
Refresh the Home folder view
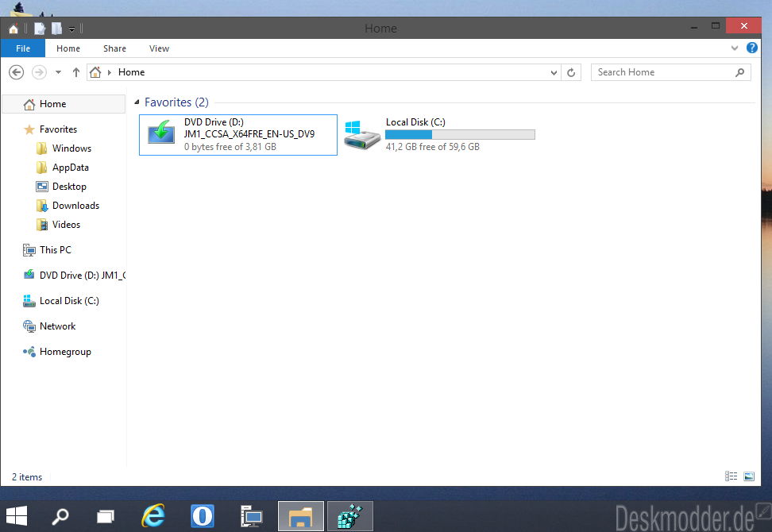[572, 72]
